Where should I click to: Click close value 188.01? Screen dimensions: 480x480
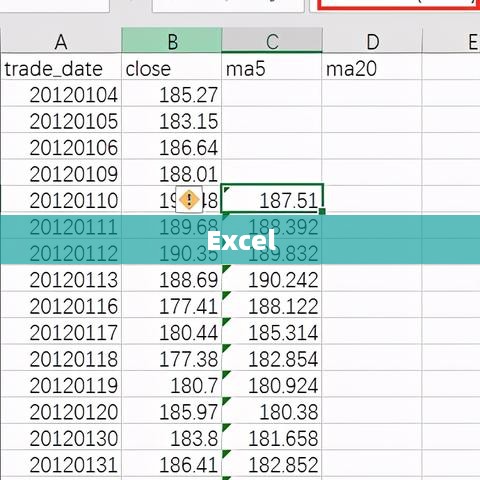172,173
